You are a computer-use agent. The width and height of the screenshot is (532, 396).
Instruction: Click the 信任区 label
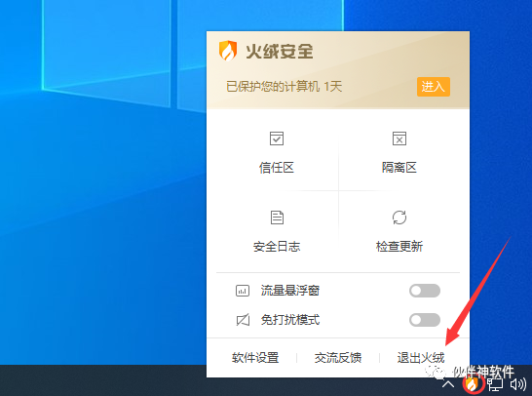(277, 168)
